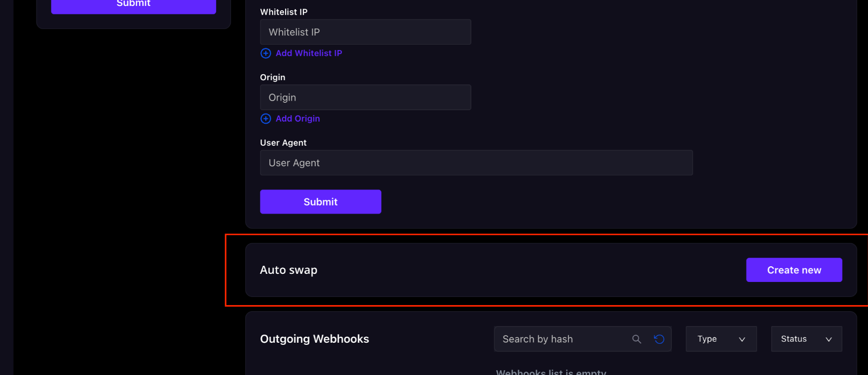Click the plus icon beside Add Whitelist IP

pos(266,53)
